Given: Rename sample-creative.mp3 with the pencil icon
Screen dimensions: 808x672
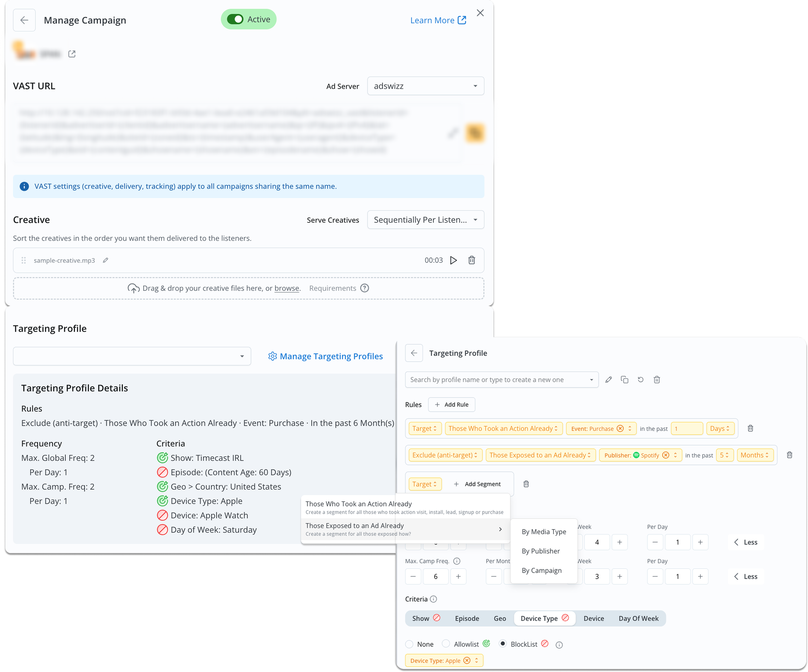Looking at the screenshot, I should [x=105, y=260].
